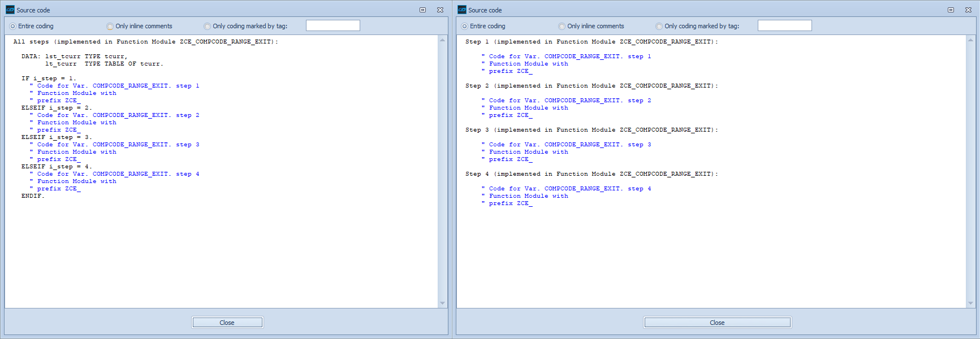Viewport: 980px width, 339px height.
Task: Maximize the window showing All steps code
Action: pos(422,10)
